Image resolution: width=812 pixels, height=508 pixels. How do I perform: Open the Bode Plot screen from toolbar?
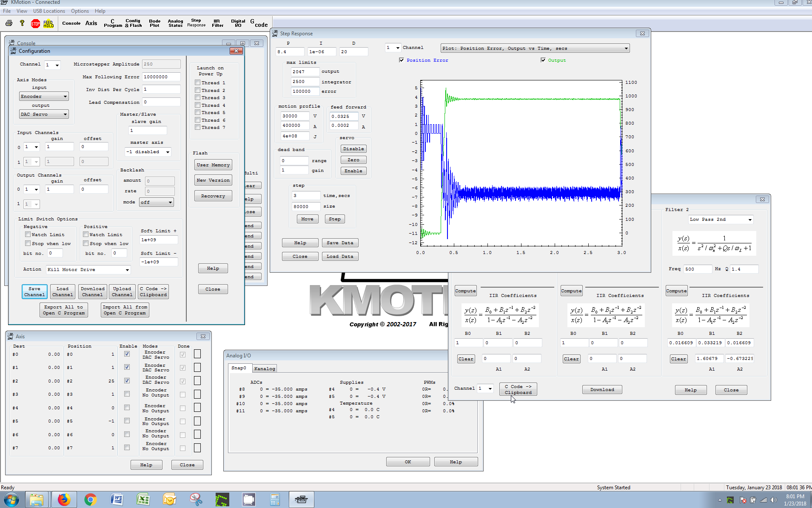point(154,23)
